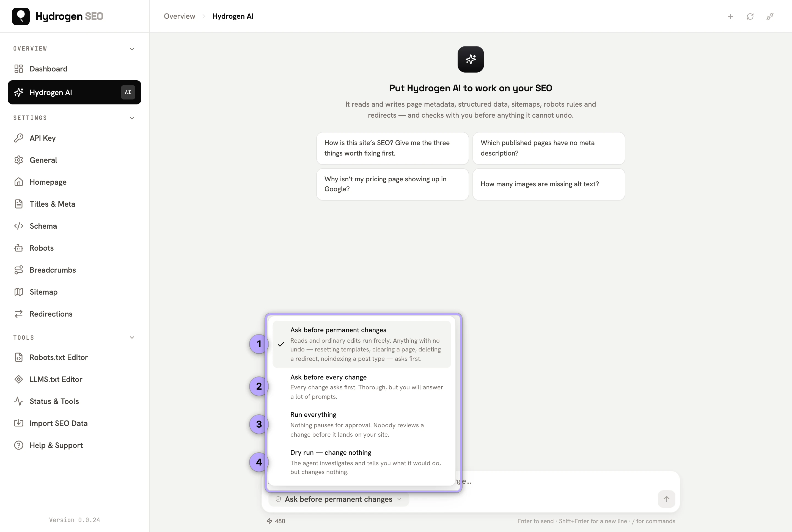Close the Ask before permanent changes dropdown
Image resolution: width=792 pixels, height=532 pixels.
[x=339, y=499]
